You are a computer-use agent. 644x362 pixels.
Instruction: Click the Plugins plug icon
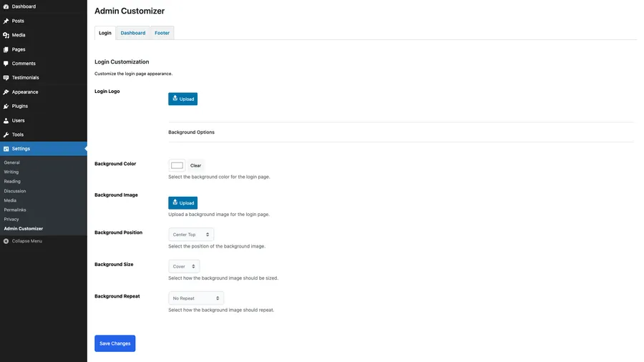[6, 107]
